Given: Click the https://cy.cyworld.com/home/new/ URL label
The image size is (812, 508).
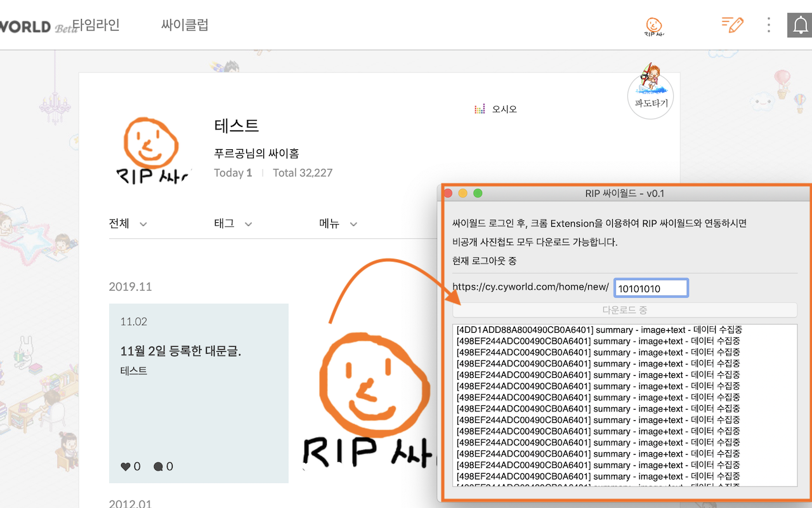Looking at the screenshot, I should [530, 287].
